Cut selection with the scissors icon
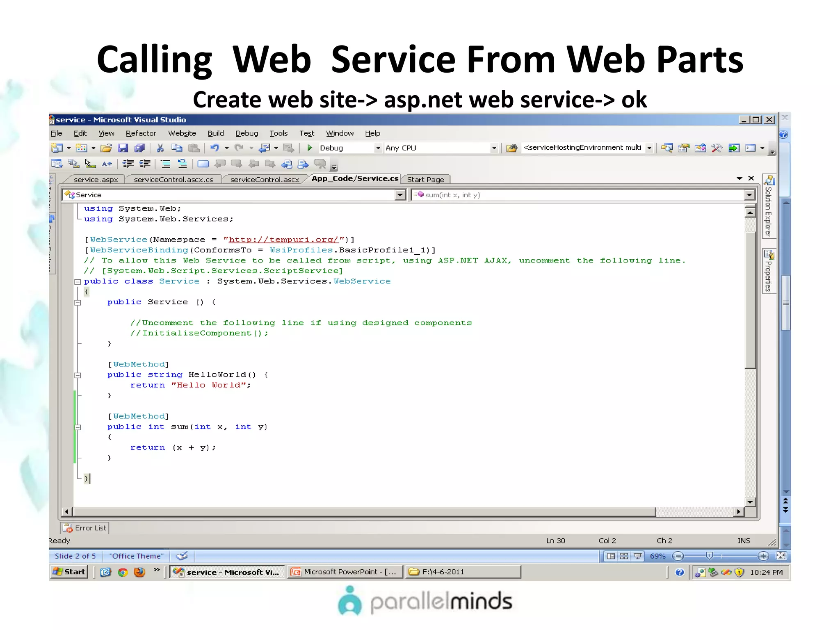The image size is (840, 630). pyautogui.click(x=160, y=148)
